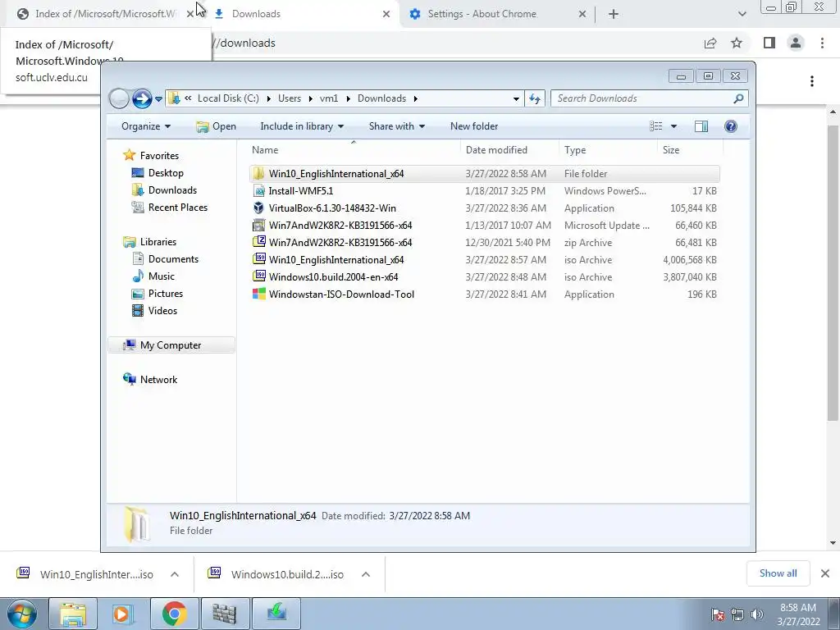
Task: Open a new Chrome tab with plus button
Action: [x=614, y=14]
